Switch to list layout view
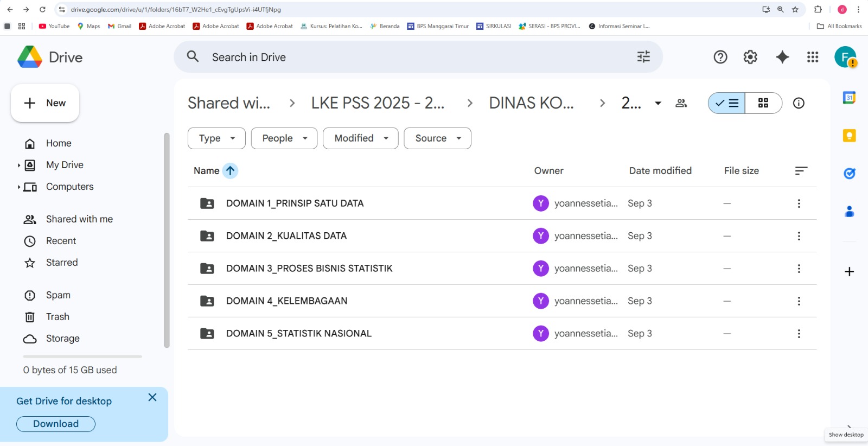 coord(726,103)
